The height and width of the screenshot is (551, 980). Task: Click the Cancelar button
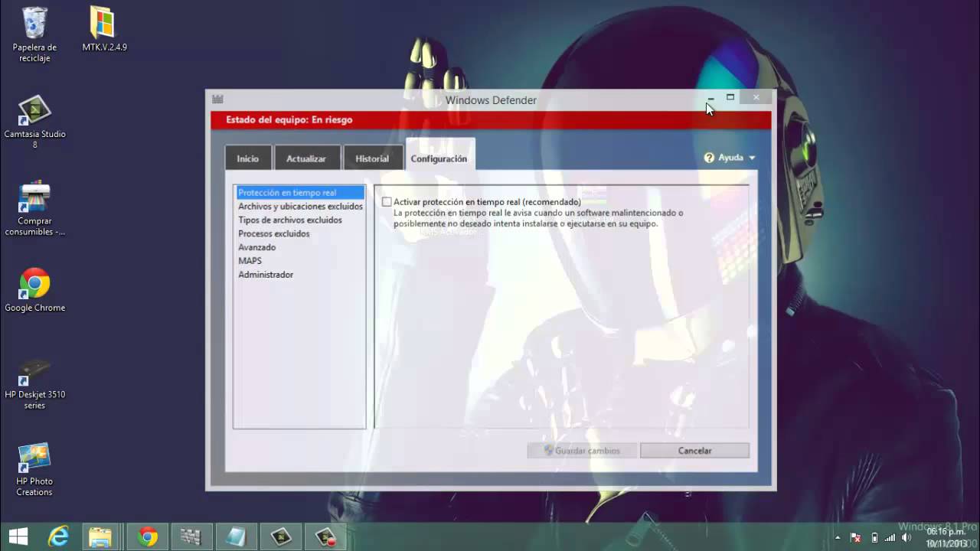[x=694, y=451]
